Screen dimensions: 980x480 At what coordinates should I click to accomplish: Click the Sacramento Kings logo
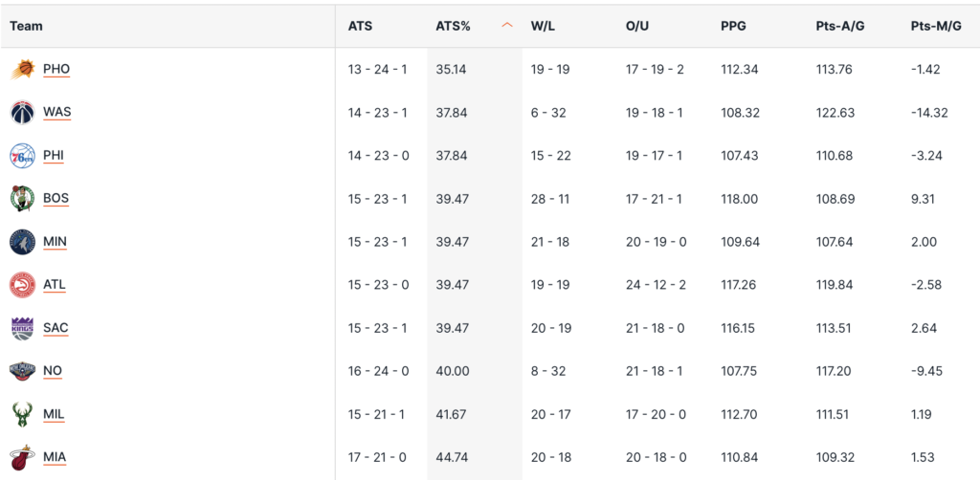point(22,328)
